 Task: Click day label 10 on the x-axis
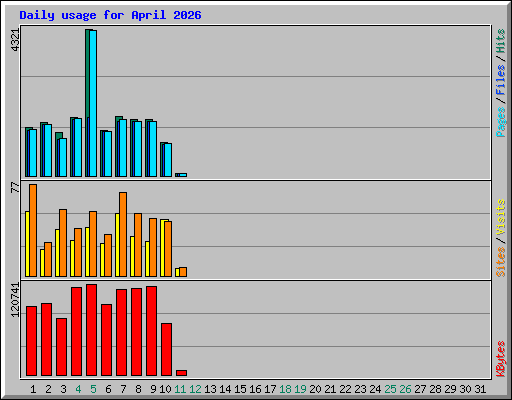click(165, 389)
